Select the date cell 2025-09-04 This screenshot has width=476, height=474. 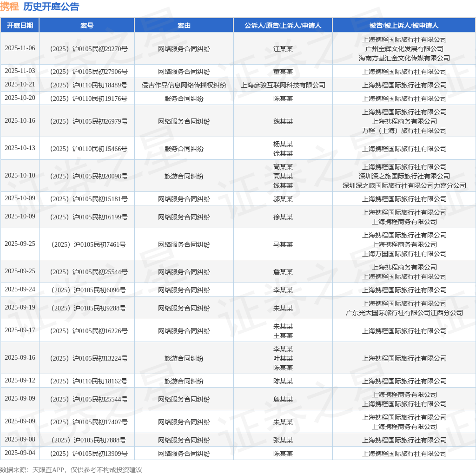pos(20,453)
